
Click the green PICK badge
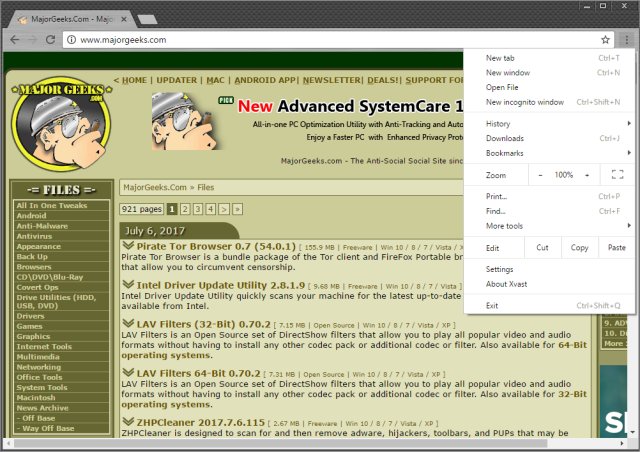tap(226, 100)
